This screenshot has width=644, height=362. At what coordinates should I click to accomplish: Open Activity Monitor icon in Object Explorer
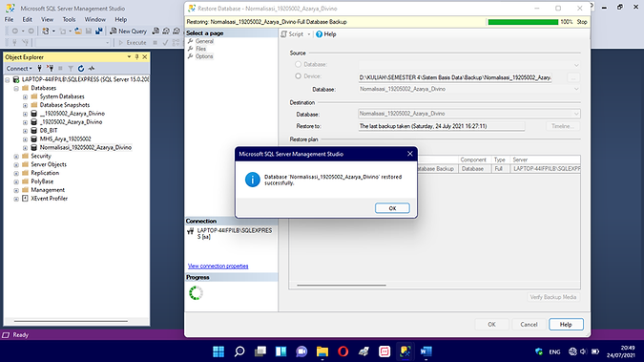92,68
